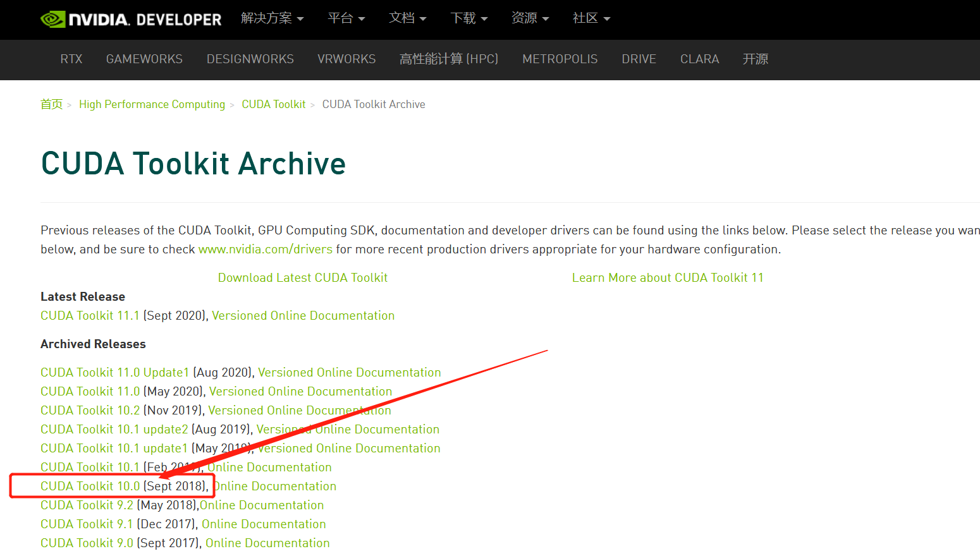Open CUDA Toolkit 10.1 update1 link
Viewport: 980px width, 556px height.
pos(114,448)
